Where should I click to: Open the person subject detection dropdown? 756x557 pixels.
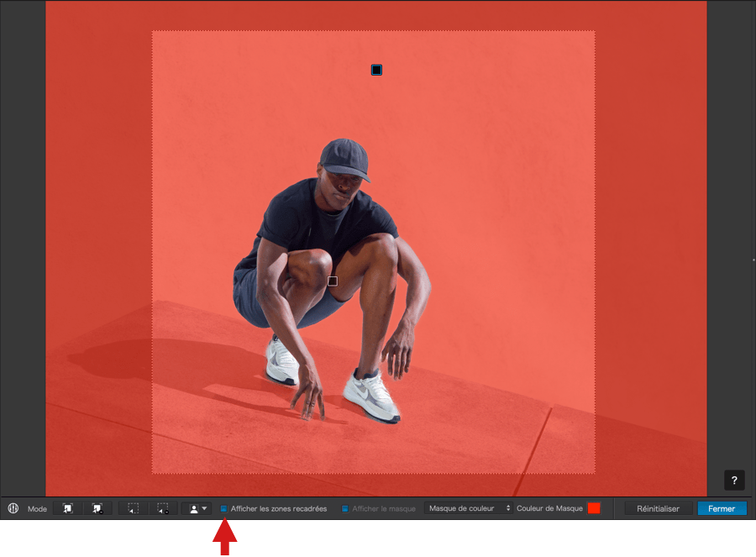pos(197,508)
